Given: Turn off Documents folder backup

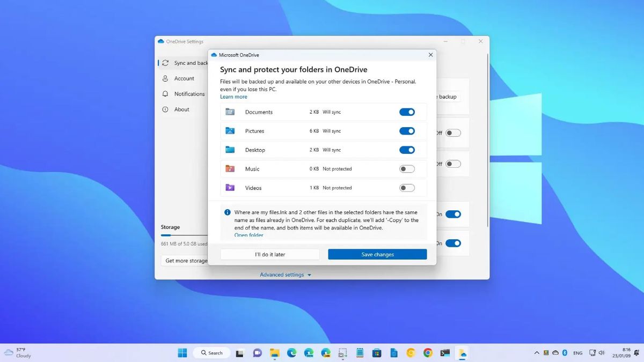Looking at the screenshot, I should 407,112.
